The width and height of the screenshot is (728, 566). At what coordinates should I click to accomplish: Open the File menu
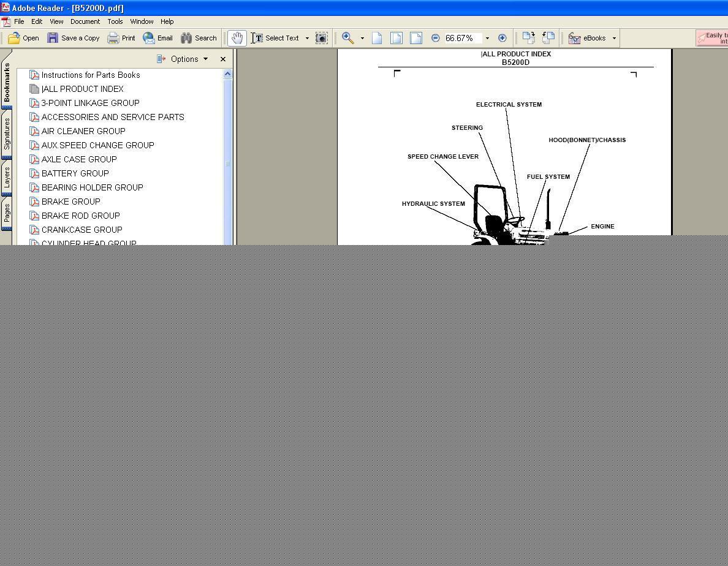click(x=19, y=22)
